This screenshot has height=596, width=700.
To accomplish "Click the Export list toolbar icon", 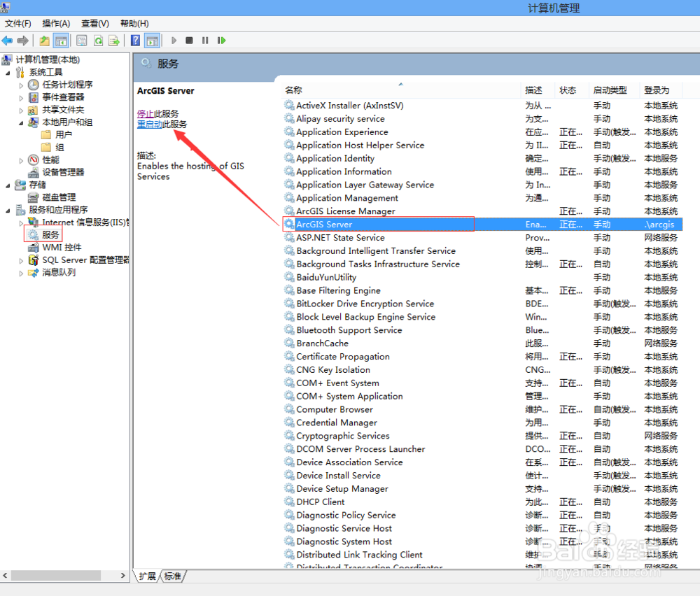I will 114,41.
